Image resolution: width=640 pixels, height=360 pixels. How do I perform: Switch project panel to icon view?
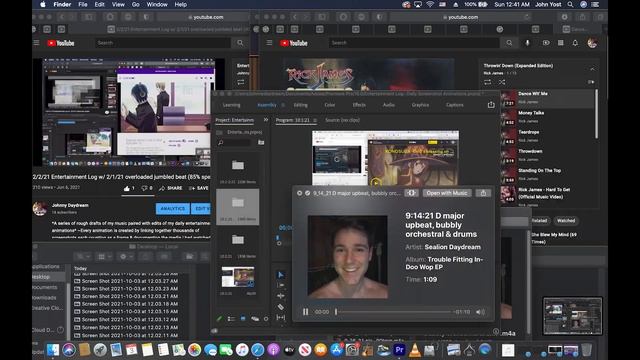[243, 318]
